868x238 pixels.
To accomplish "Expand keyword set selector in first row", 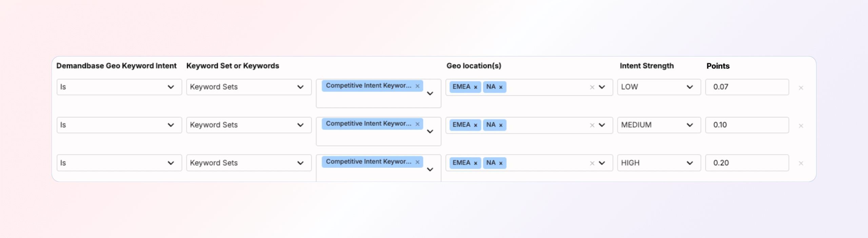I will [430, 93].
